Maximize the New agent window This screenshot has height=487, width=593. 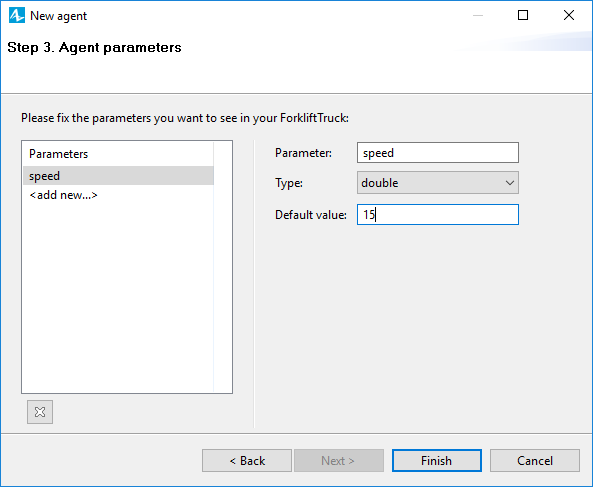[x=523, y=16]
